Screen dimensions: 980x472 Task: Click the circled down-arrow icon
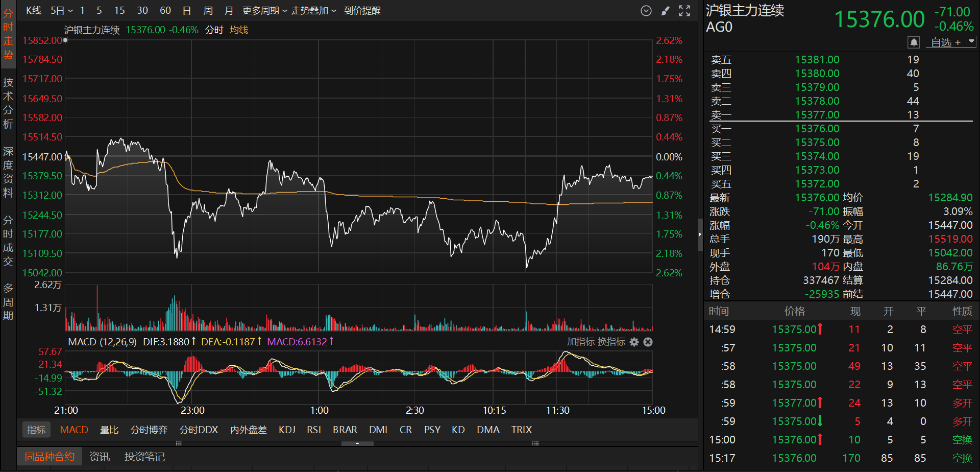click(x=646, y=11)
